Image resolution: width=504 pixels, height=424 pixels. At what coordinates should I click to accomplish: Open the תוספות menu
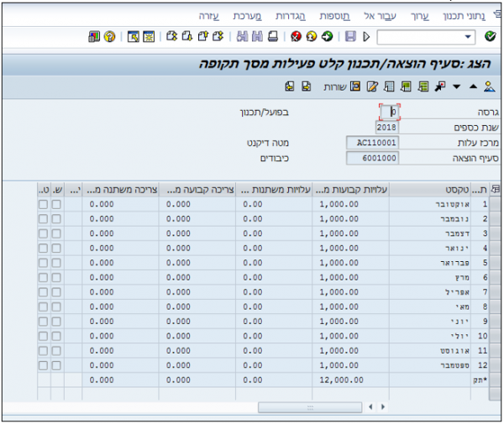tap(334, 16)
